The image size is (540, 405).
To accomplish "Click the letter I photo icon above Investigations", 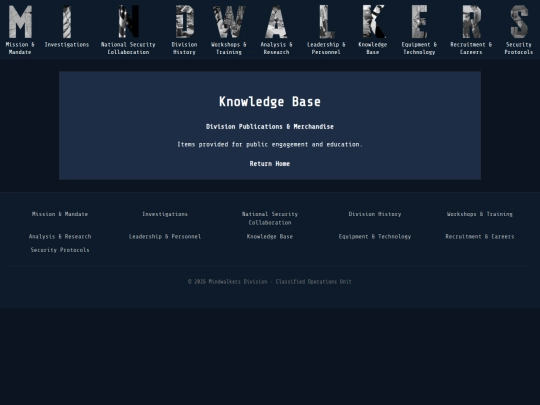I will pyautogui.click(x=67, y=22).
